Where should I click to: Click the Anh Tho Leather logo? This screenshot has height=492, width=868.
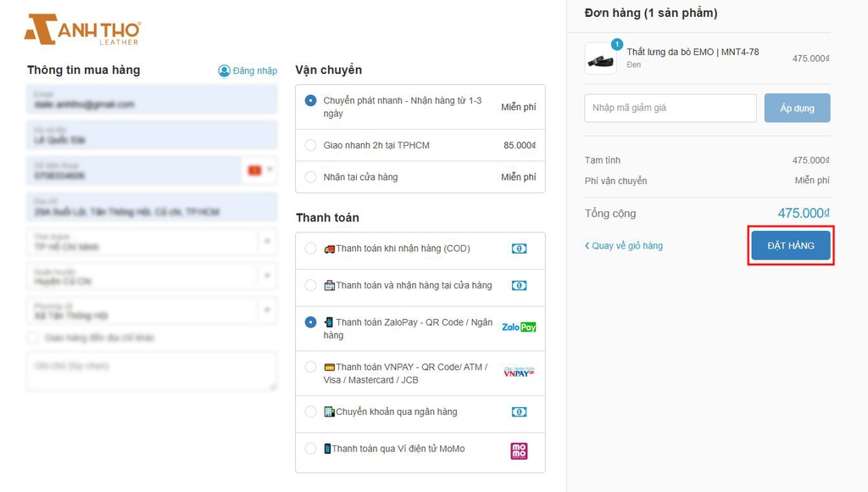pyautogui.click(x=82, y=30)
